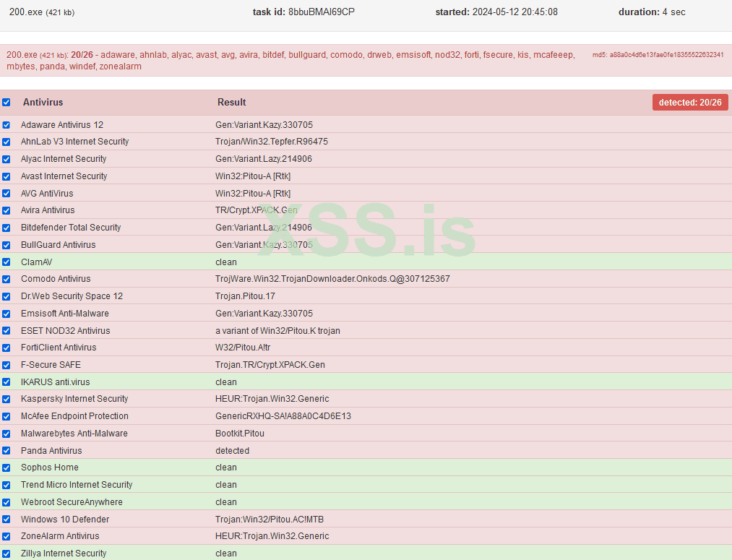
Task: Uncheck the BullGuard Antivirus checkbox
Action: (x=6, y=245)
